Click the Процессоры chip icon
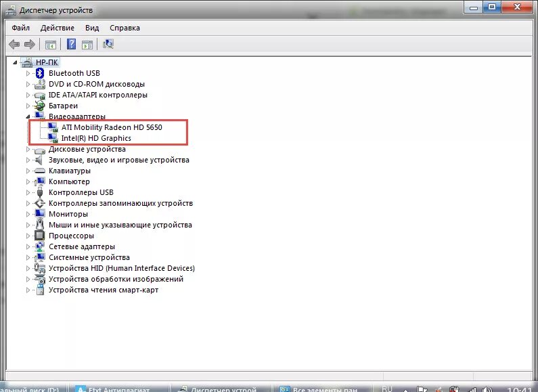538x392 pixels. point(40,236)
